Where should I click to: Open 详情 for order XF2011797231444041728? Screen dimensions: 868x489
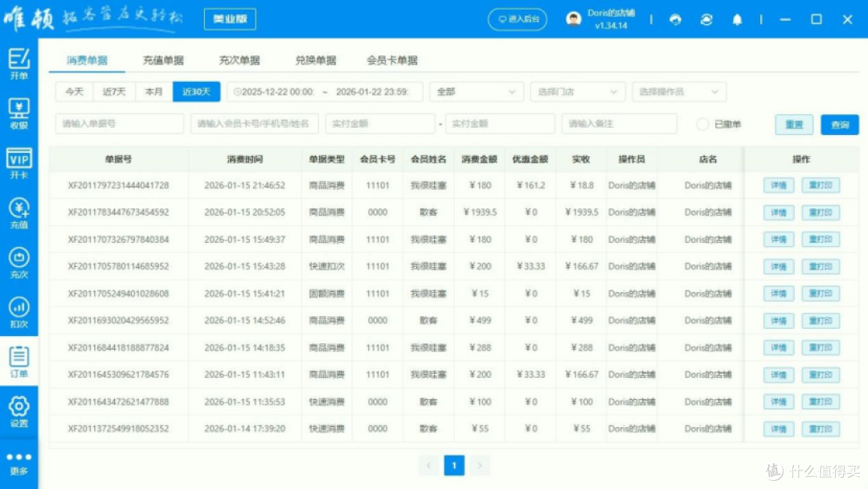coord(779,185)
